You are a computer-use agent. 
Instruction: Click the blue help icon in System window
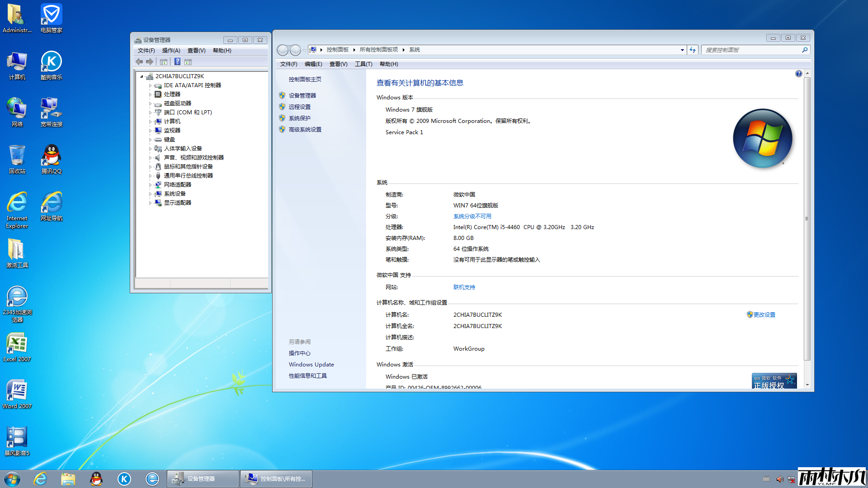coord(798,74)
